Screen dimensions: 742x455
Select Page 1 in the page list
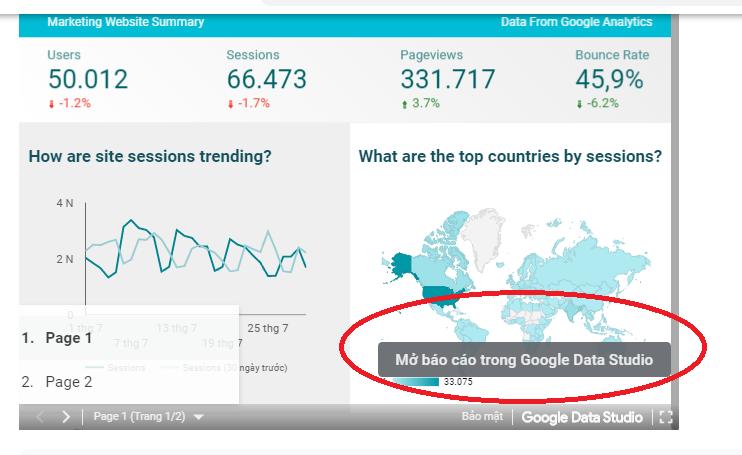click(x=129, y=338)
